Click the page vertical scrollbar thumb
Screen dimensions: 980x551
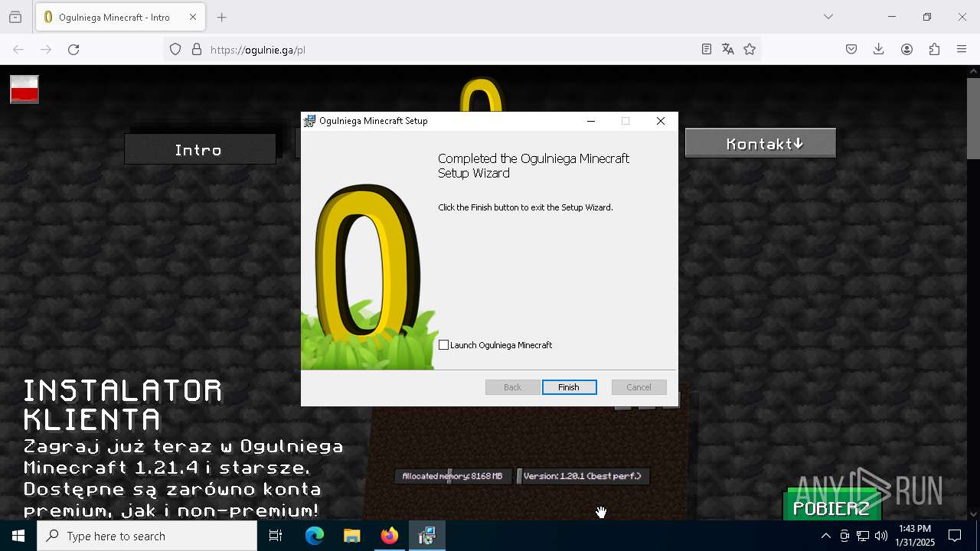point(973,118)
